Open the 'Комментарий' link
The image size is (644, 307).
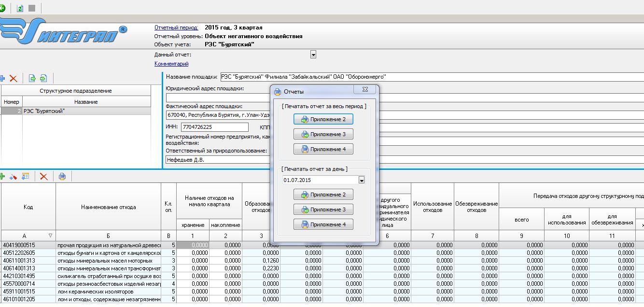tap(171, 64)
